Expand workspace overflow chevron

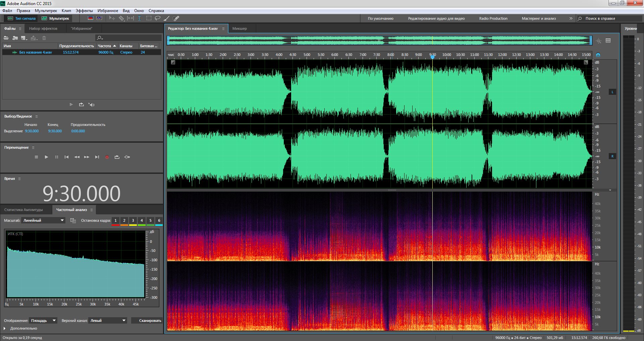point(571,18)
